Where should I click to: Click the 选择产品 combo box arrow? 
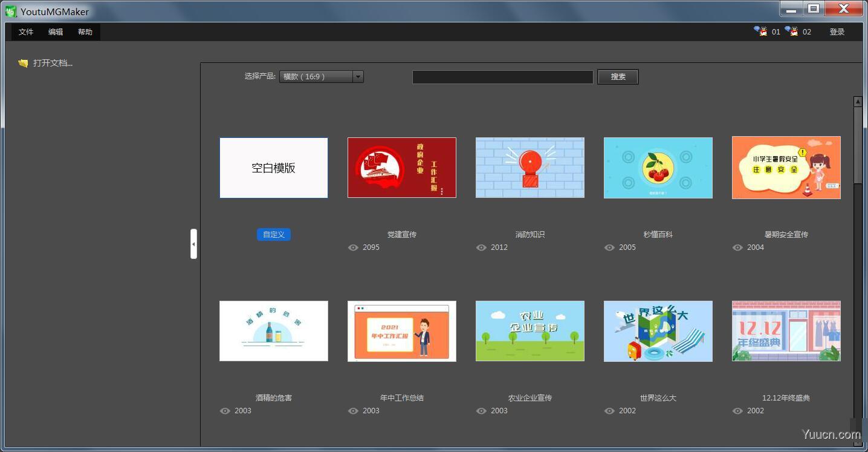(x=358, y=76)
